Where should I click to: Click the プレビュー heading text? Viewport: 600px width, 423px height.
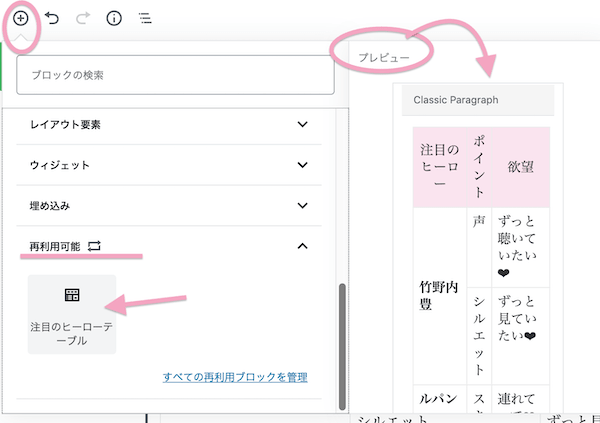pyautogui.click(x=384, y=58)
